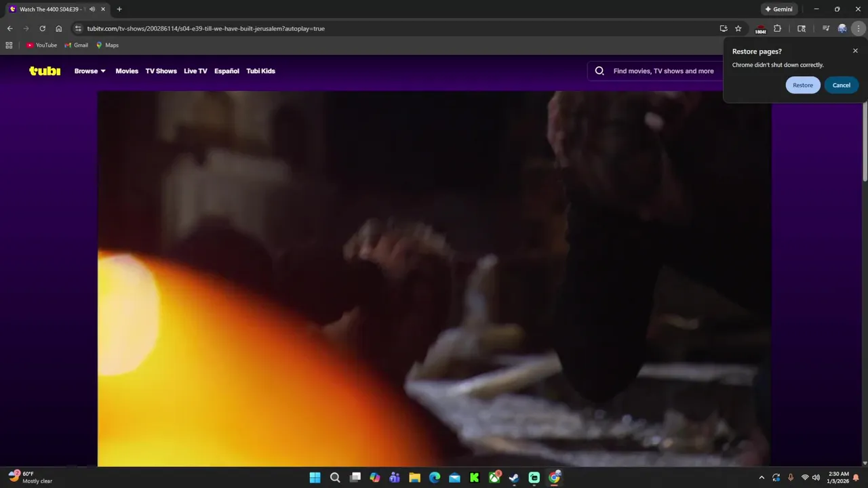Install app icon in address bar

point(724,28)
